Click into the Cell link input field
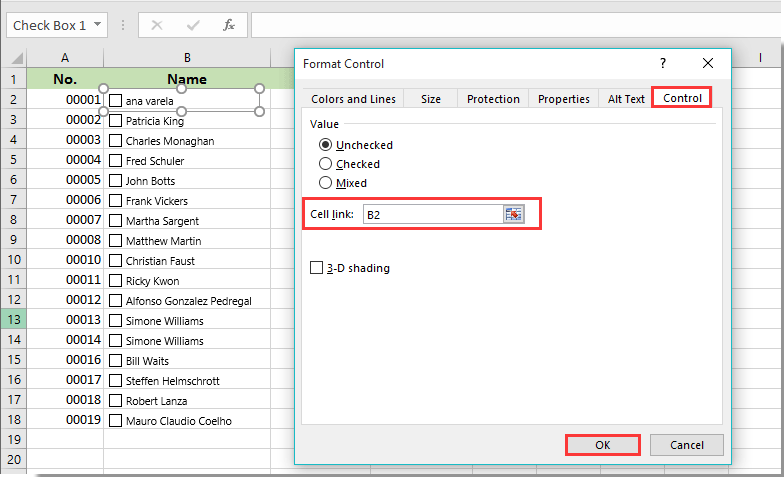 click(432, 215)
